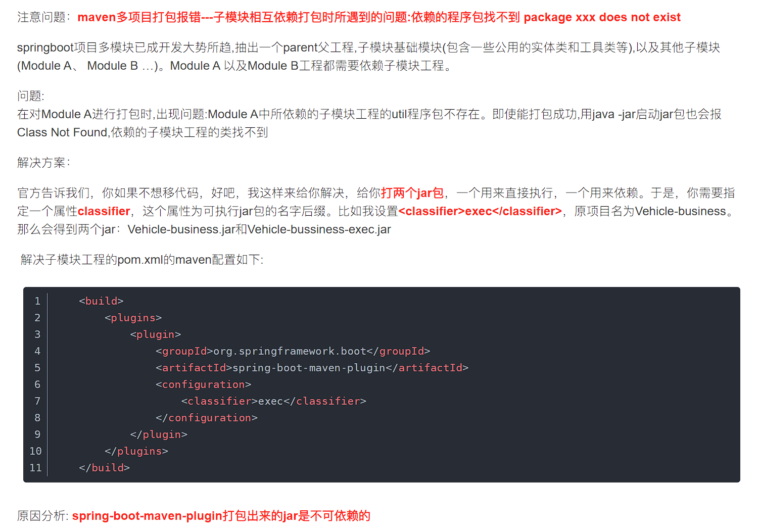The height and width of the screenshot is (532, 760).
Task: Click the artifactId spring-boot-maven-plugin code line
Action: (312, 368)
